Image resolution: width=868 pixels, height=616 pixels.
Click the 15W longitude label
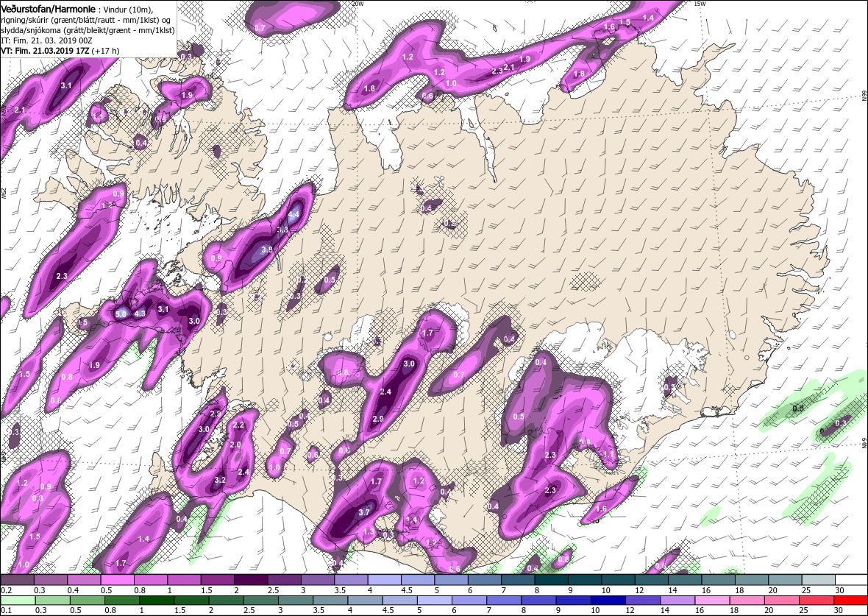pyautogui.click(x=700, y=4)
